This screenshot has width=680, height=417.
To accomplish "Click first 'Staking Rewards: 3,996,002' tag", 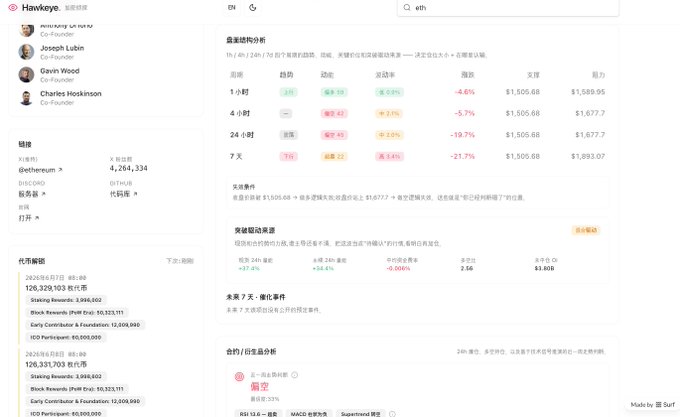I will pyautogui.click(x=66, y=300).
